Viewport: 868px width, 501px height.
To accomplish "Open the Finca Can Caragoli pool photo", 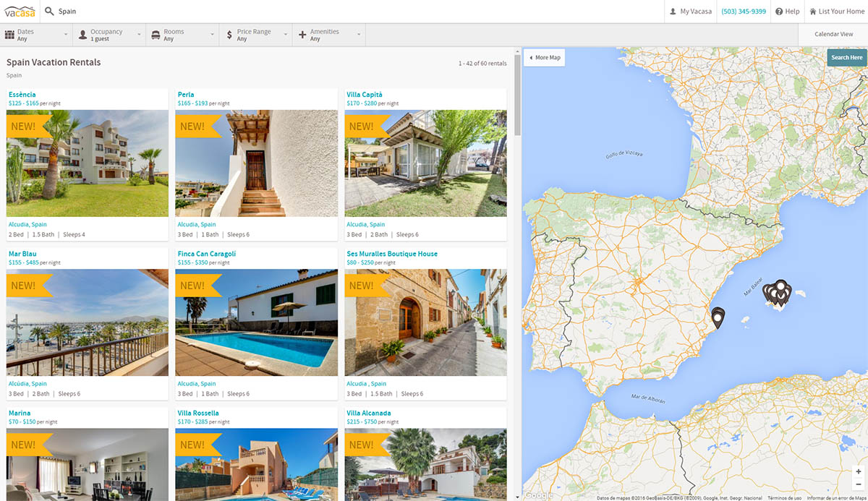I will pos(256,322).
